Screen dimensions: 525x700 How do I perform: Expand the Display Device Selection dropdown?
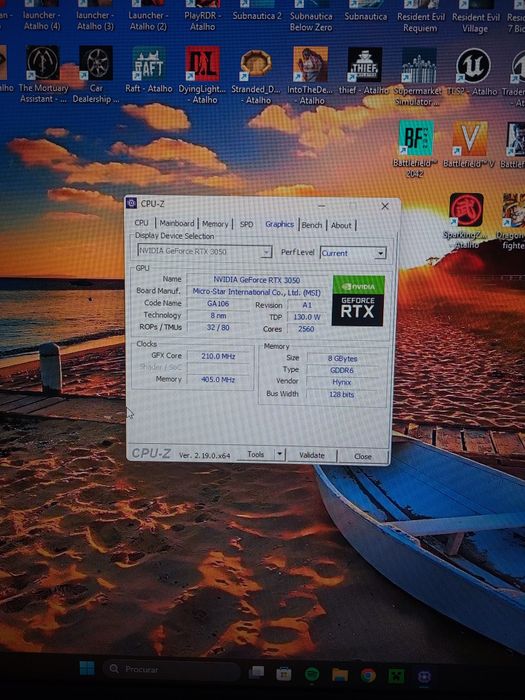click(266, 252)
